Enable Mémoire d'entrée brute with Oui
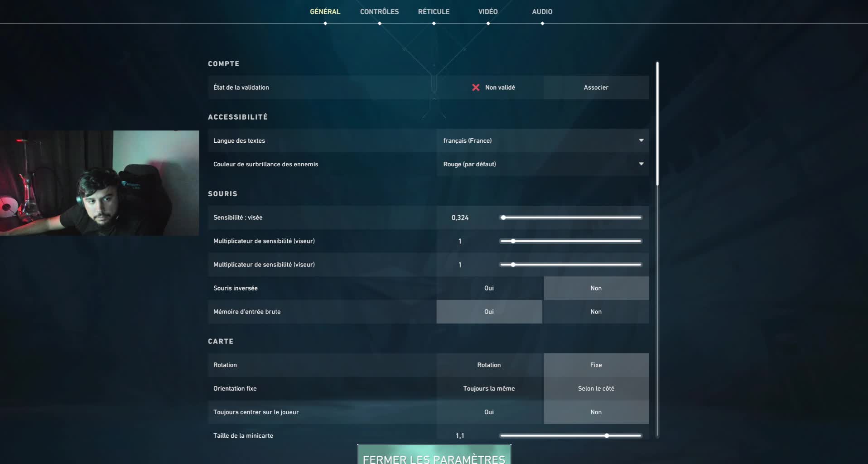The width and height of the screenshot is (868, 464). pyautogui.click(x=489, y=312)
